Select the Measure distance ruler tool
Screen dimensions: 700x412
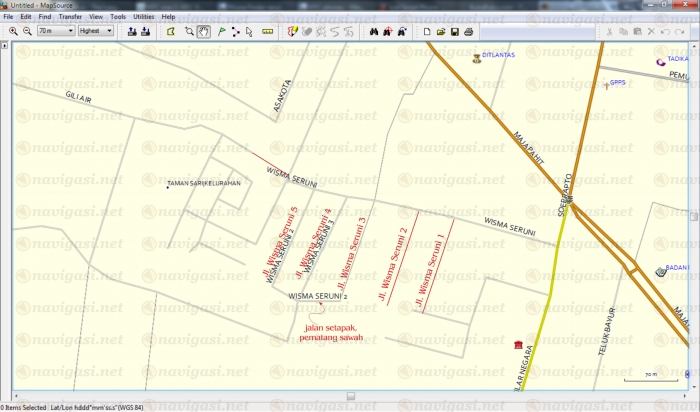[x=267, y=31]
